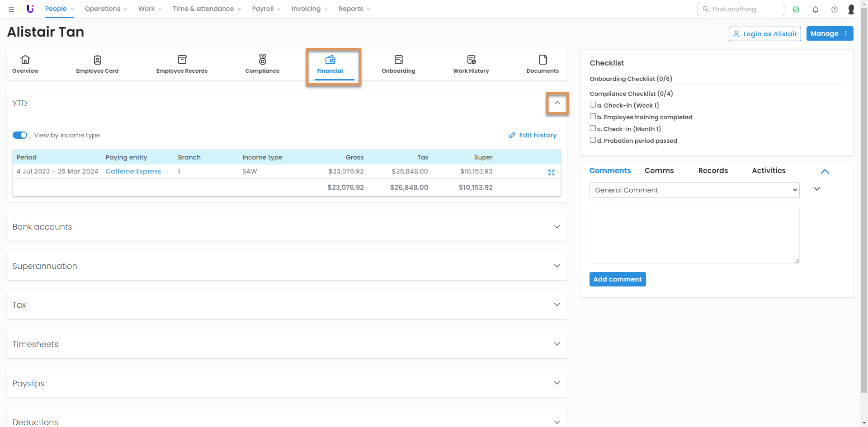
Task: Expand the Bank accounts section
Action: click(x=557, y=227)
